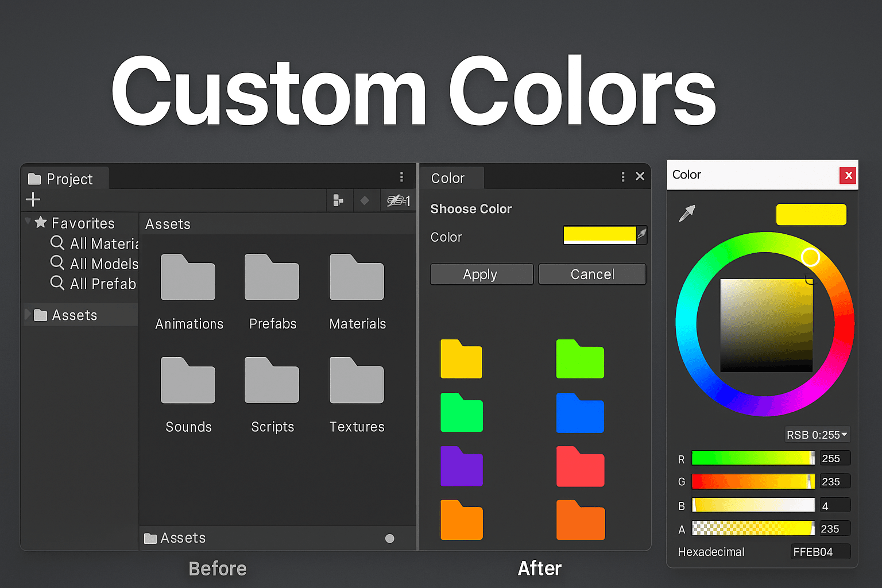This screenshot has height=588, width=882.
Task: Open the Animations folder
Action: tap(188, 277)
